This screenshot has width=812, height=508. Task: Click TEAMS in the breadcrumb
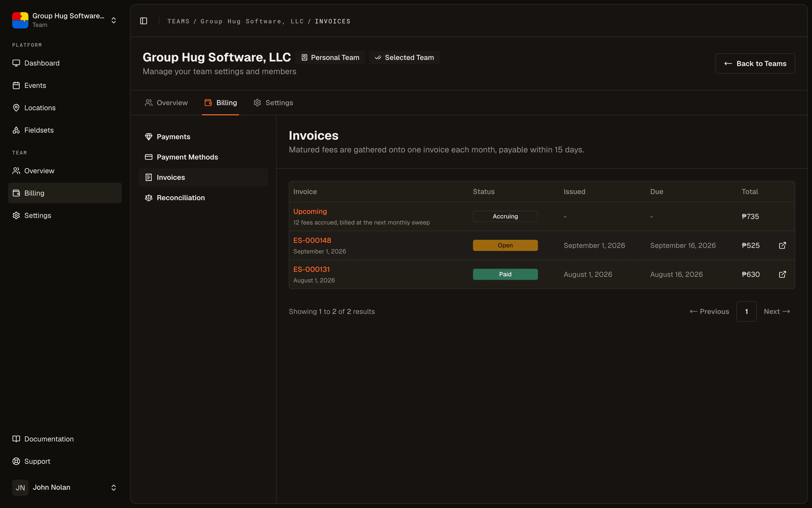click(x=178, y=21)
